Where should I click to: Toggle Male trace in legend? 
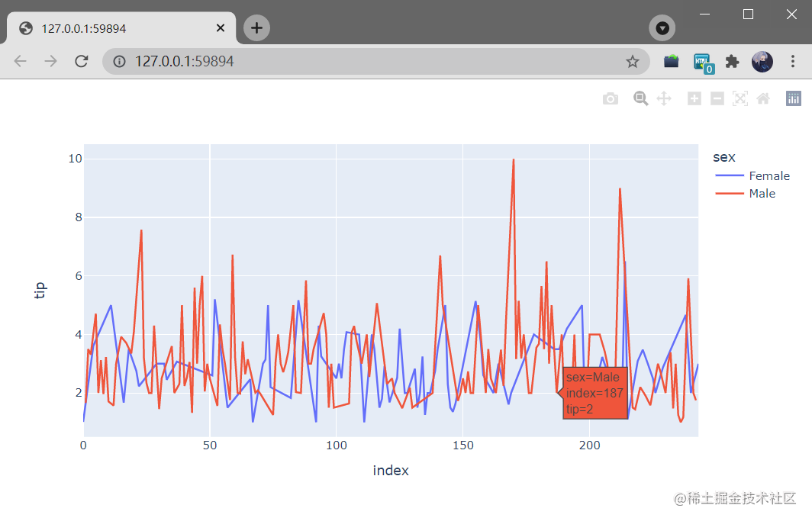[745, 194]
